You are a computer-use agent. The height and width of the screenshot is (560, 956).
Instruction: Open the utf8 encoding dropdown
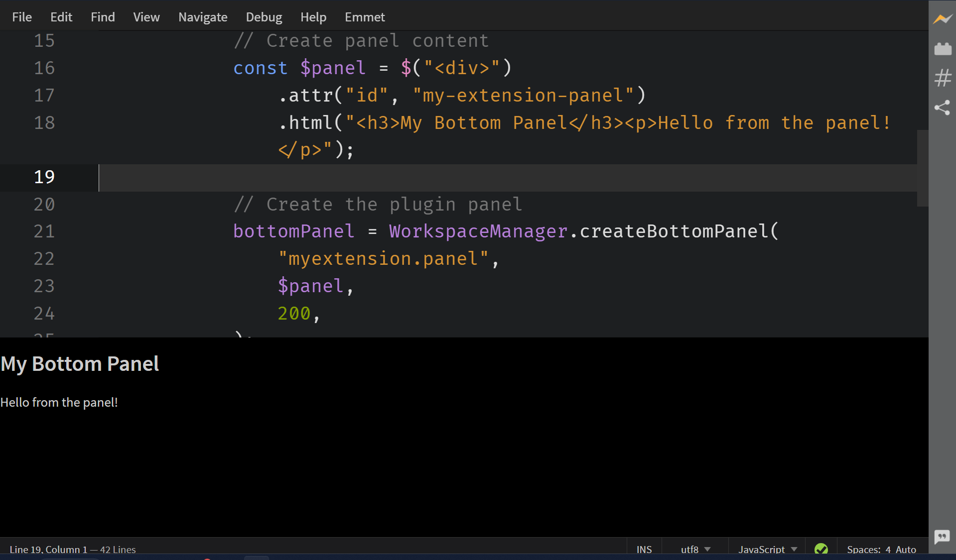[x=695, y=549]
